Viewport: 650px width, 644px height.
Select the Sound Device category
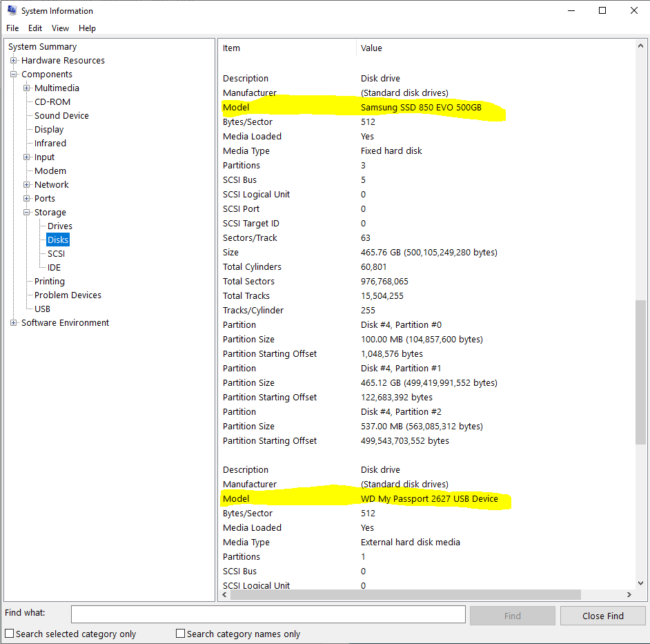pos(61,116)
